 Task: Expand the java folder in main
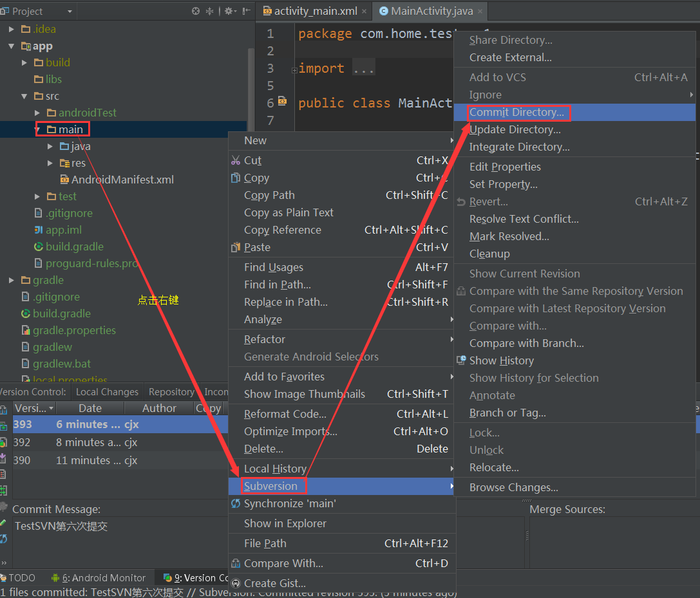[50, 145]
